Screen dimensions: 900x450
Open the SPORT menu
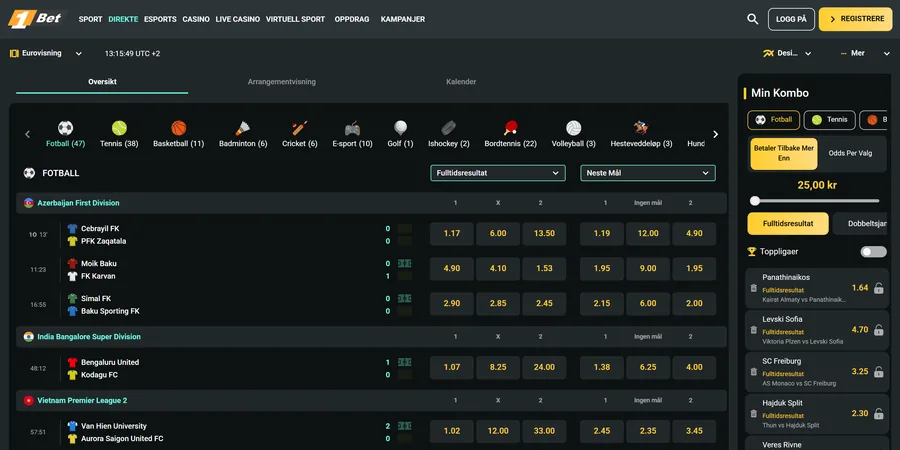click(90, 19)
